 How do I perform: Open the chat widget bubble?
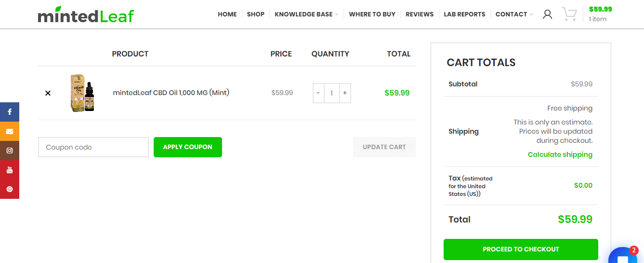[x=623, y=256]
